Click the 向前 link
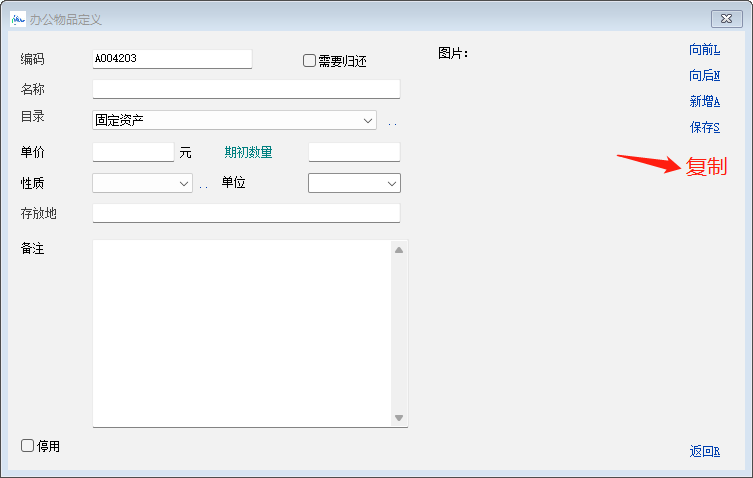 (x=704, y=49)
